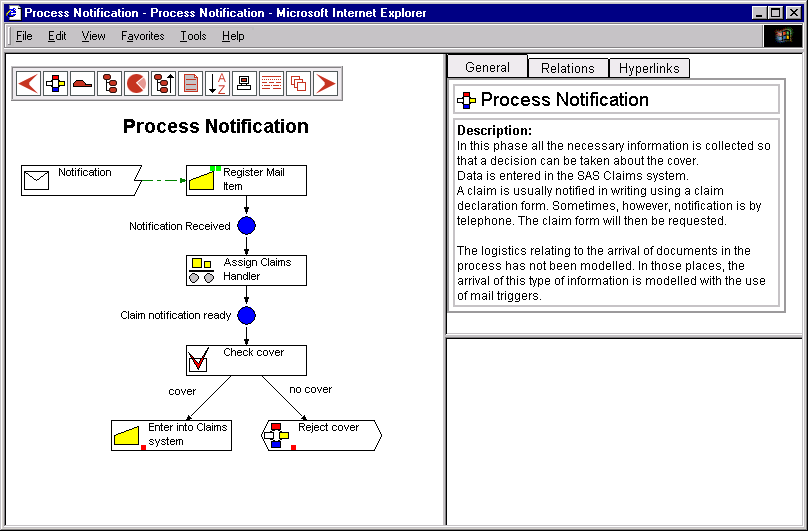This screenshot has height=531, width=808.
Task: Open the File menu
Action: pos(24,36)
